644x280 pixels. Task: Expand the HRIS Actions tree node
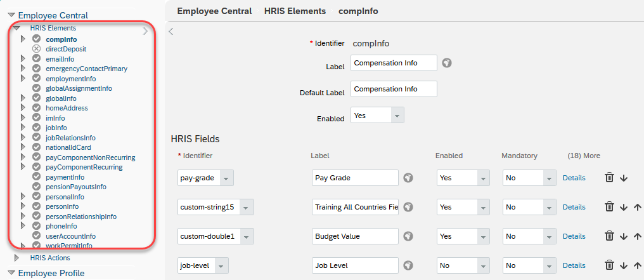tap(17, 258)
